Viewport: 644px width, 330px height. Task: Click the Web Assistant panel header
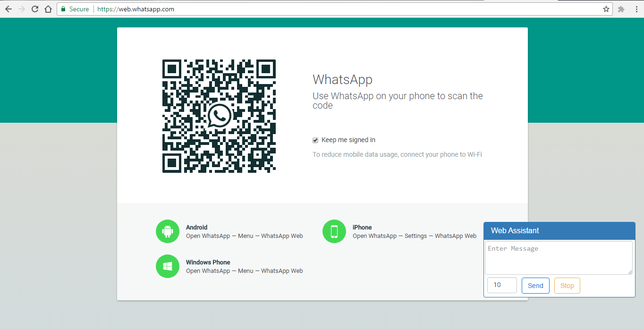click(559, 231)
